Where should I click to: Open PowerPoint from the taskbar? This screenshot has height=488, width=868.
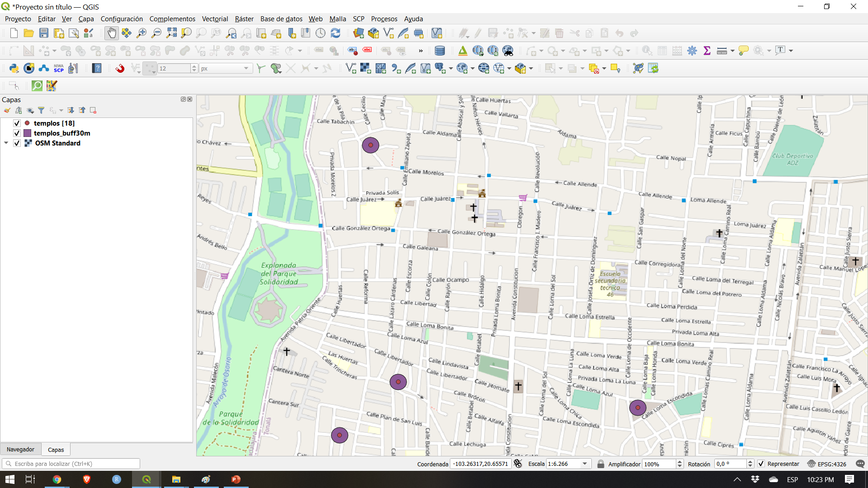pos(236,479)
